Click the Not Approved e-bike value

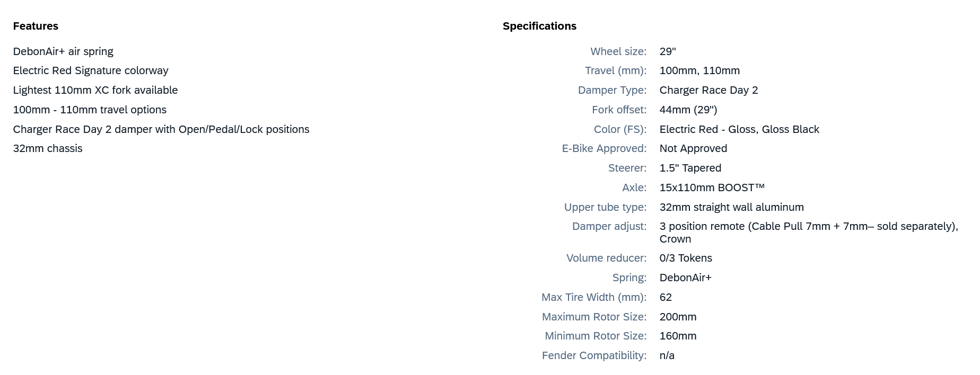[693, 148]
